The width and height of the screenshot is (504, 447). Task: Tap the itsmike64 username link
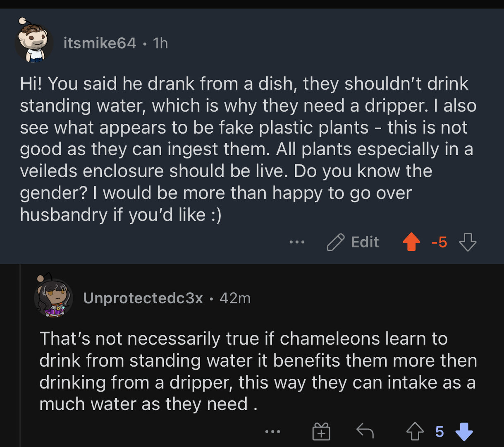click(x=100, y=43)
